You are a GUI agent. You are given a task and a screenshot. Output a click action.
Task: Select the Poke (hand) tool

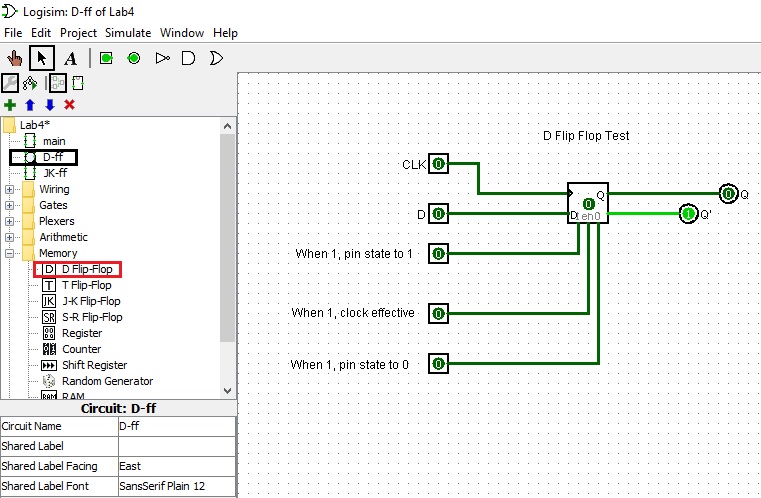click(x=15, y=59)
